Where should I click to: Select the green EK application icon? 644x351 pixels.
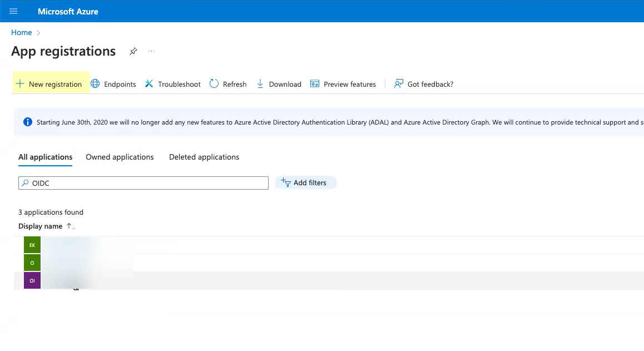tap(32, 245)
